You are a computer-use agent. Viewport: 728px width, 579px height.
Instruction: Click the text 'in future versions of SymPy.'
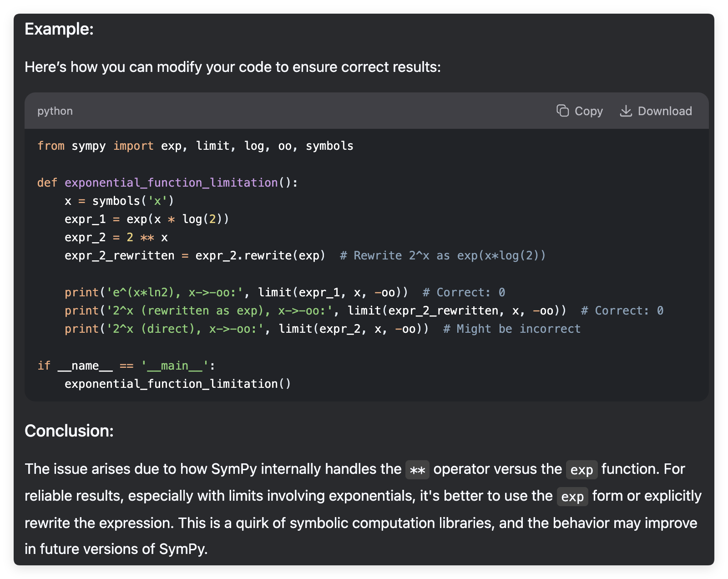(116, 549)
